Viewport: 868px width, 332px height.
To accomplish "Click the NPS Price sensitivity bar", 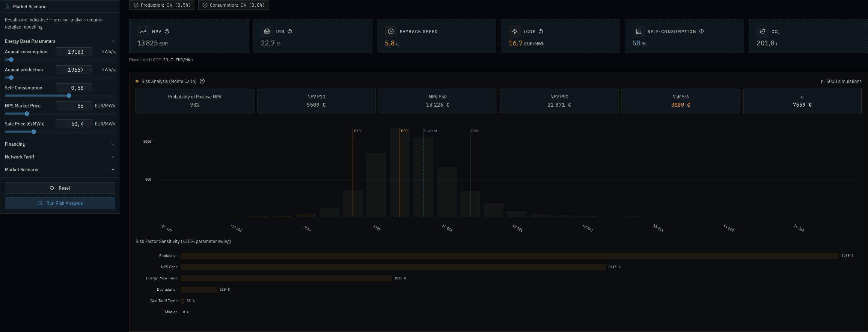I will pos(393,267).
